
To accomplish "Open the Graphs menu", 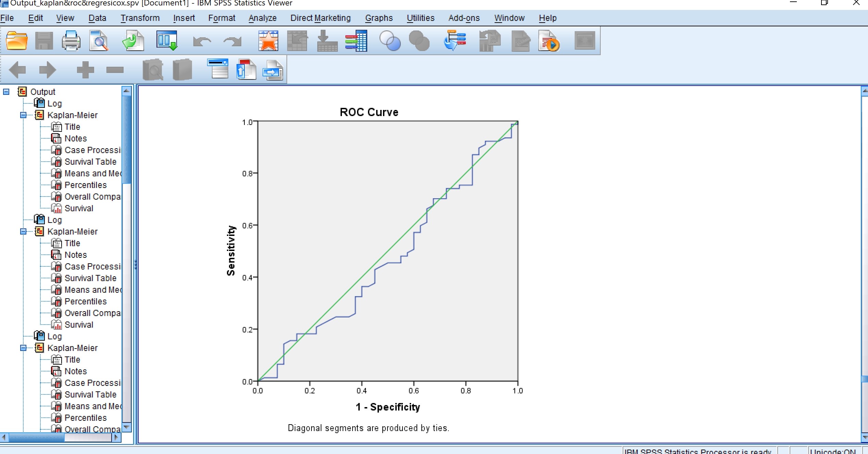I will coord(379,18).
